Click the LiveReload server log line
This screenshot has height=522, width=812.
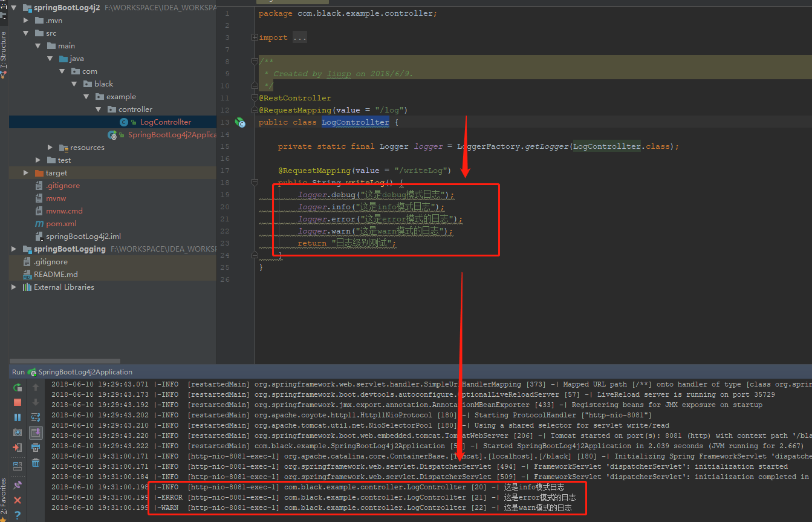[x=413, y=395]
